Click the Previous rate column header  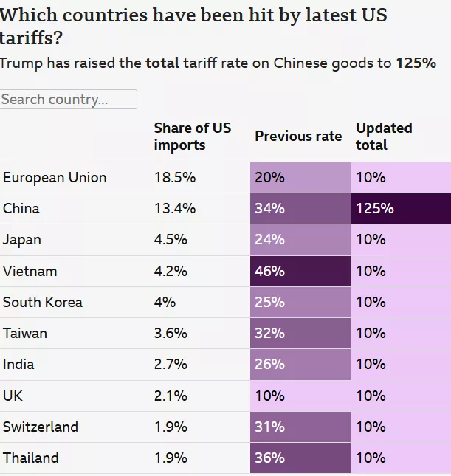pyautogui.click(x=298, y=136)
